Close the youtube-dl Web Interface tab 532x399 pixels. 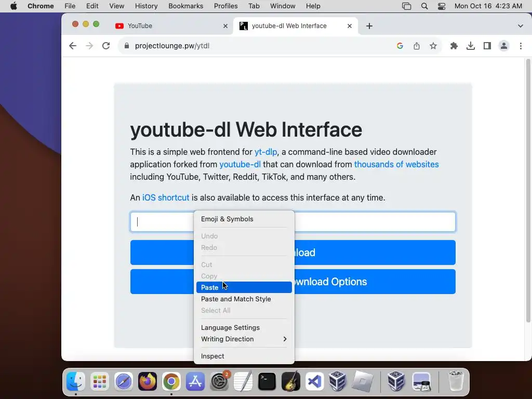350,26
